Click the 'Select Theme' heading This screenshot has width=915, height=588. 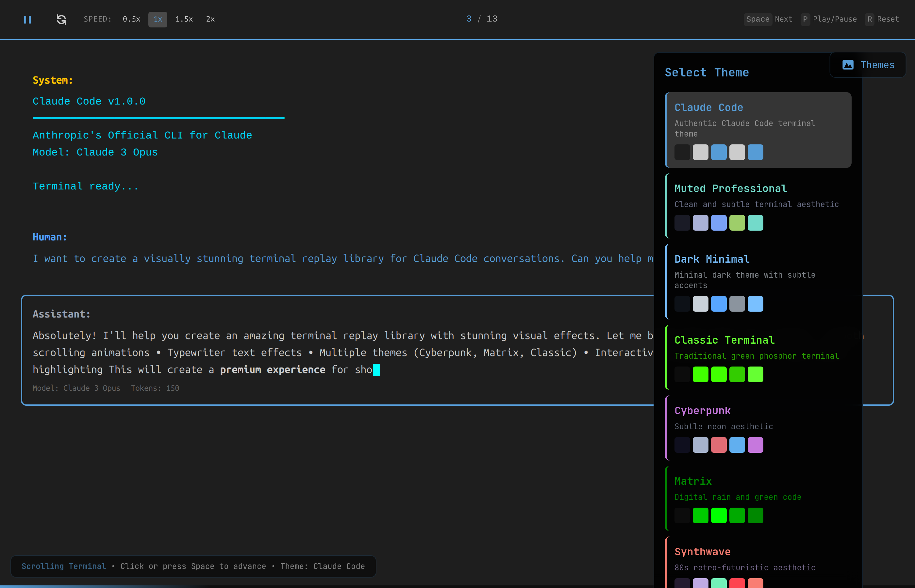coord(707,73)
